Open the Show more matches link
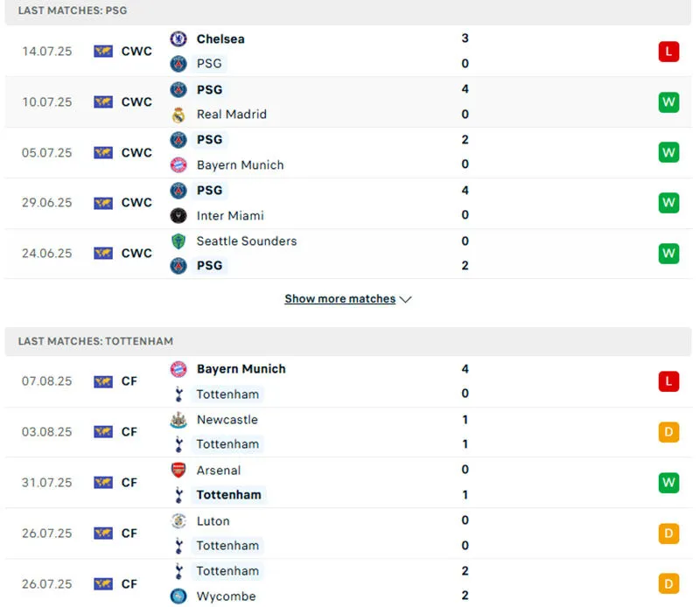 coord(339,299)
